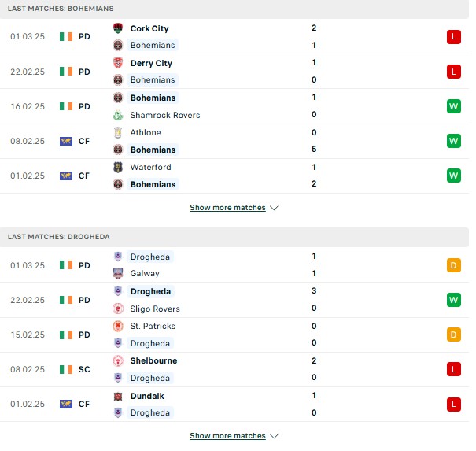Click the Galway club crest icon

[x=118, y=273]
